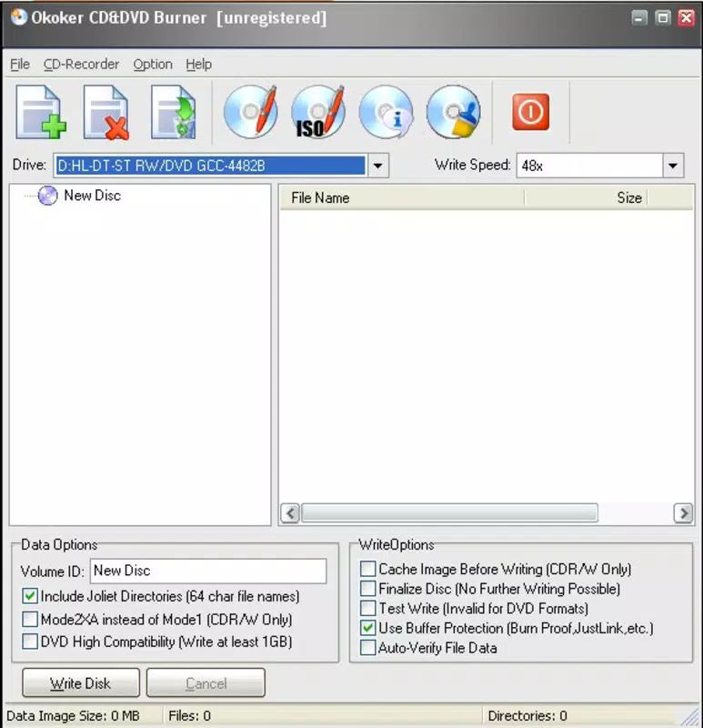The image size is (703, 728).
Task: Click the erase disc brush icon
Action: tap(453, 112)
